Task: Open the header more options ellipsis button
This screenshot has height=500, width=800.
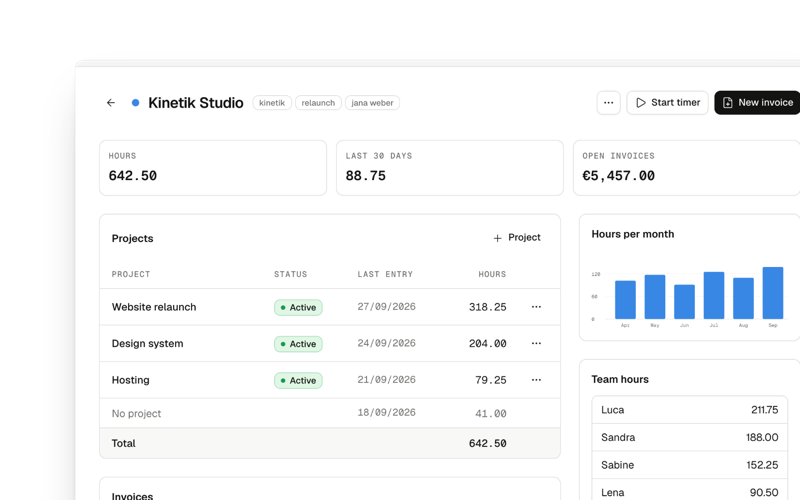Action: pyautogui.click(x=608, y=103)
